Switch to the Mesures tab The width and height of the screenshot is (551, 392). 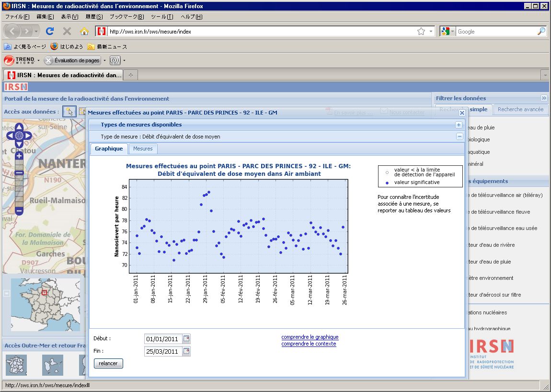(x=143, y=149)
